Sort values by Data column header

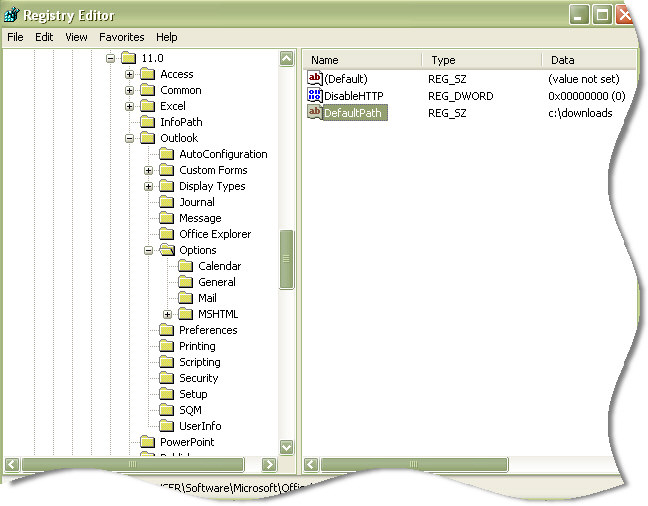[589, 60]
